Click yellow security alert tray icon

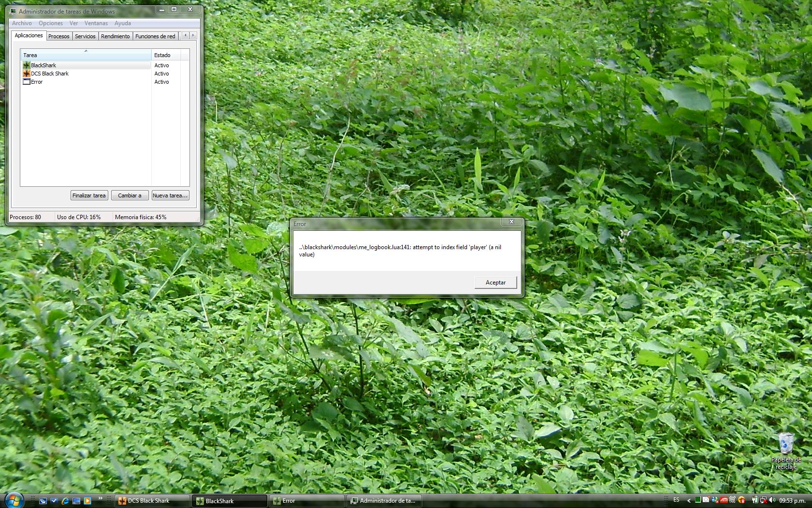coord(741,500)
